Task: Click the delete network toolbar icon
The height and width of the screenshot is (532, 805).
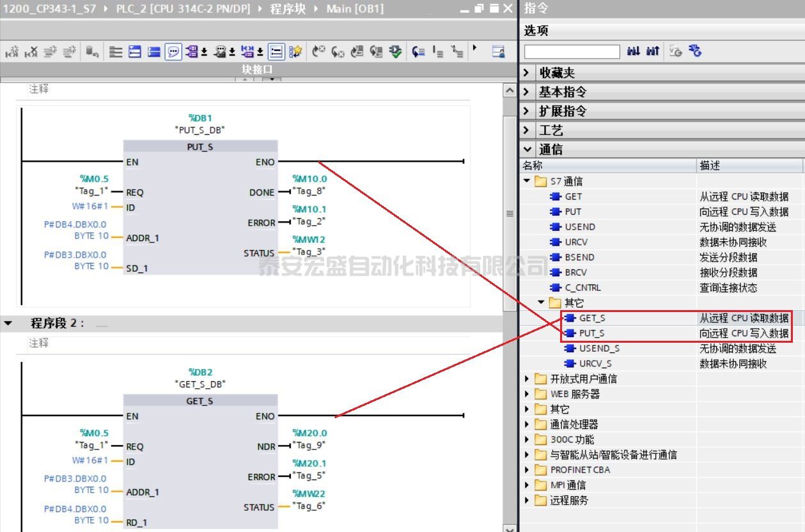Action: click(31, 52)
